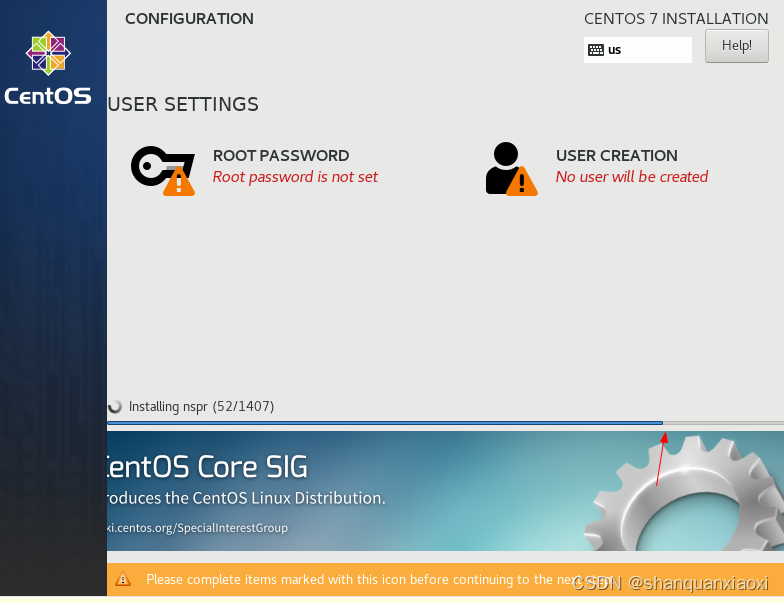Click the warning icon in the orange notice bar
This screenshot has width=784, height=603.
click(x=122, y=579)
